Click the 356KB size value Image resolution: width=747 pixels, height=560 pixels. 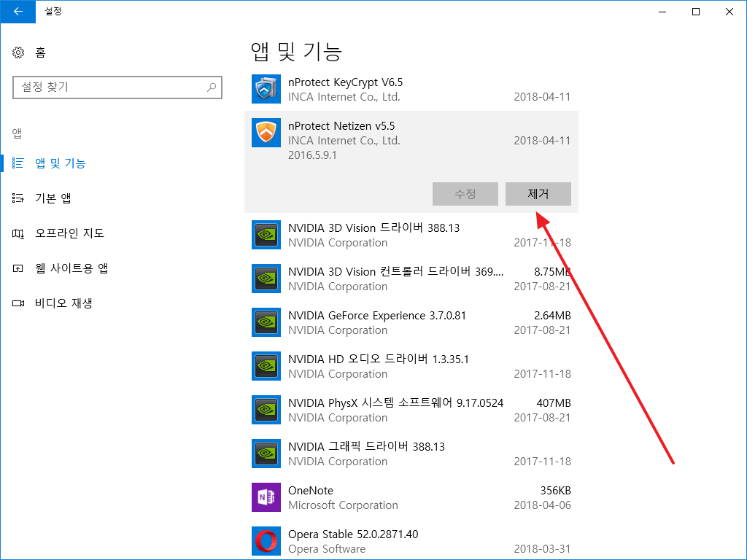click(x=555, y=491)
